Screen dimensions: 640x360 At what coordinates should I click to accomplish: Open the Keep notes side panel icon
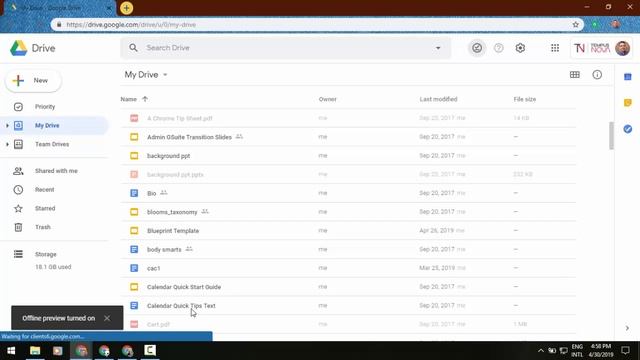tap(628, 102)
